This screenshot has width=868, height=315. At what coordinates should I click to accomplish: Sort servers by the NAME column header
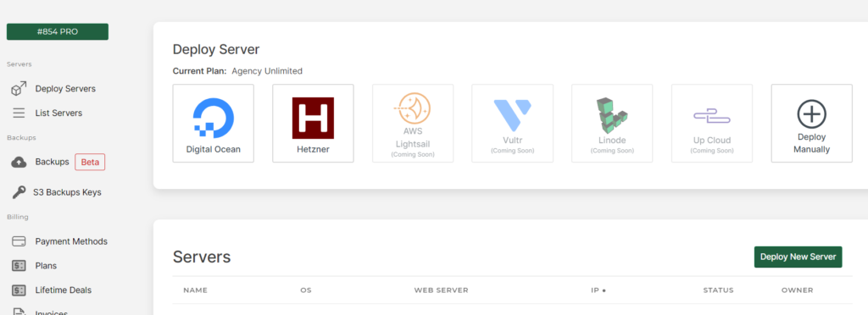(x=196, y=290)
